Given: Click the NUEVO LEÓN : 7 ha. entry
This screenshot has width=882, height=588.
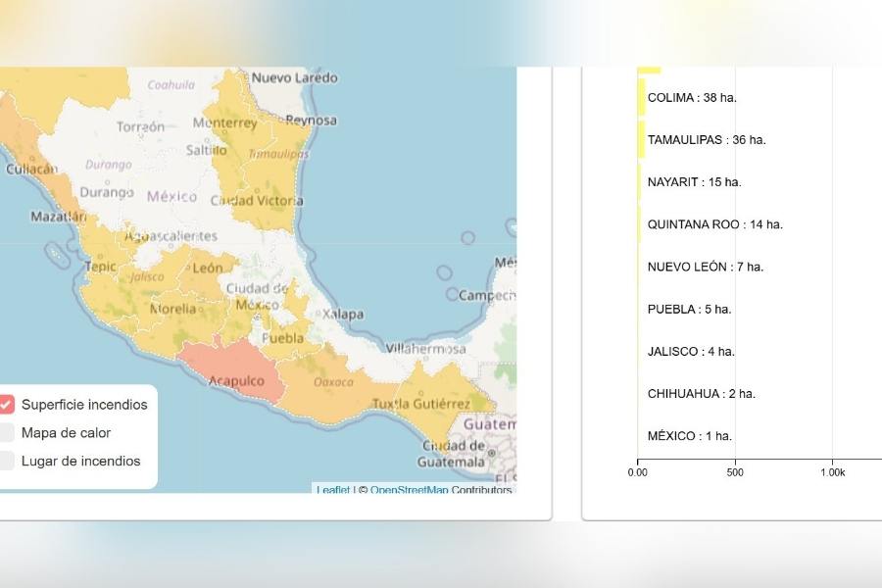Looking at the screenshot, I should coord(706,267).
